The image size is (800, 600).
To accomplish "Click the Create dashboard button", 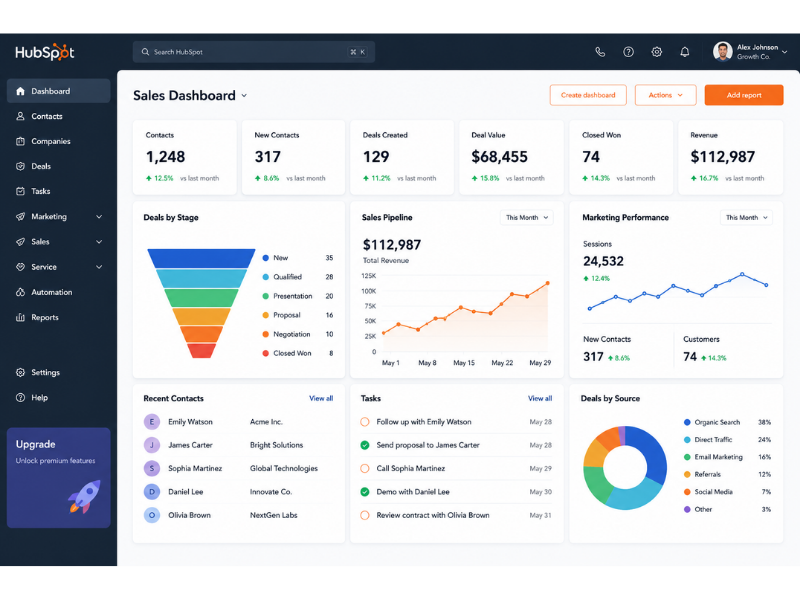I will 588,95.
